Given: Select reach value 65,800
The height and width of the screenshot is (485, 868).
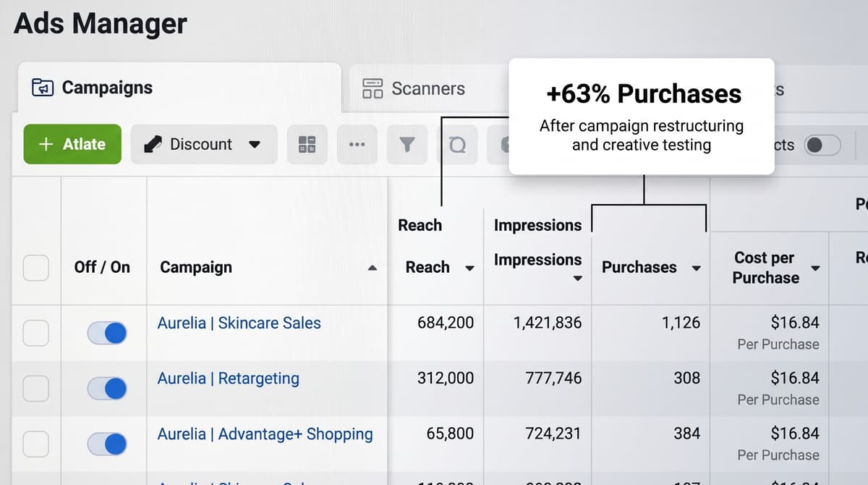Looking at the screenshot, I should [449, 434].
